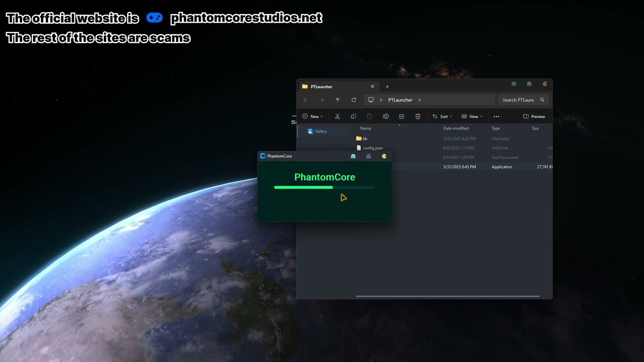Click the Share icon in toolbar
The width and height of the screenshot is (644, 362).
(x=401, y=117)
